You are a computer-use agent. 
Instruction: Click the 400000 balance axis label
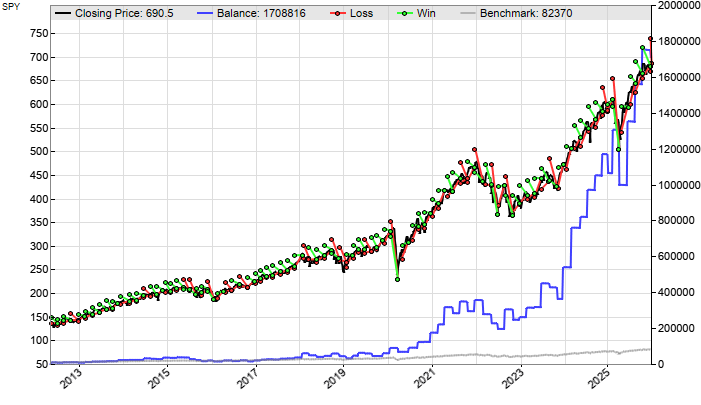click(x=676, y=292)
